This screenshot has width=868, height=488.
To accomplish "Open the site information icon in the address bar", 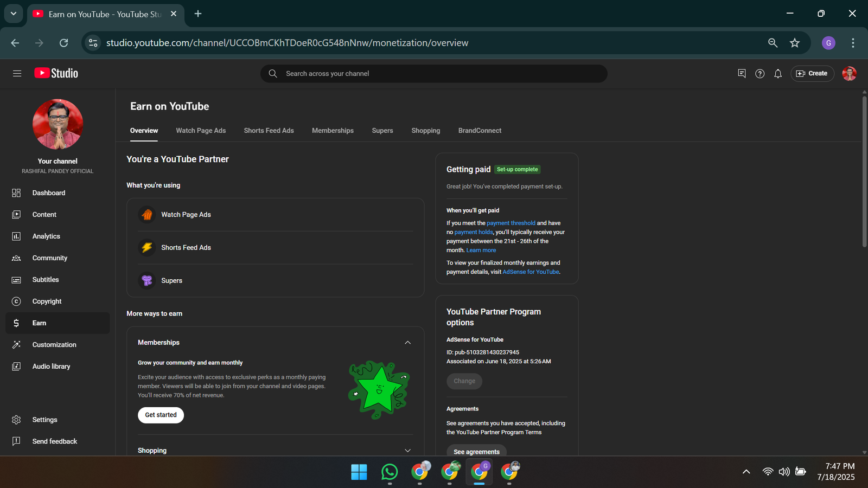I will 93,43.
